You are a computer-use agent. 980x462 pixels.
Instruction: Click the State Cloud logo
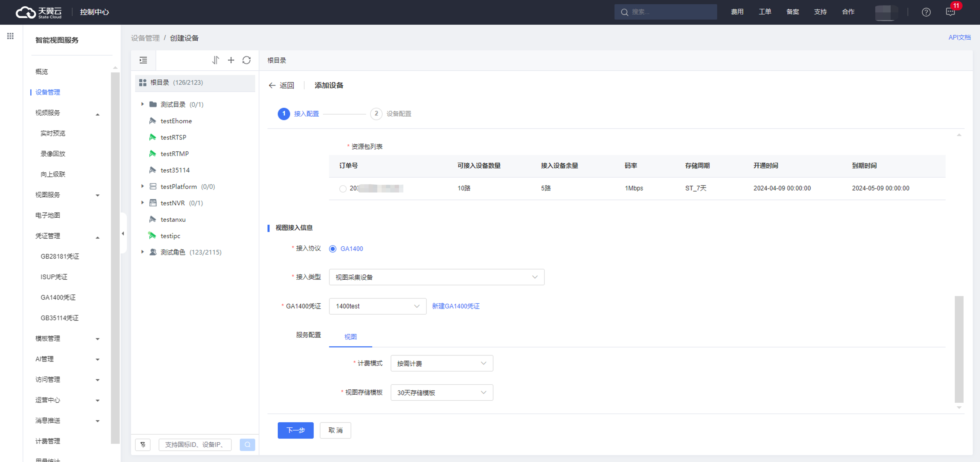coord(39,12)
